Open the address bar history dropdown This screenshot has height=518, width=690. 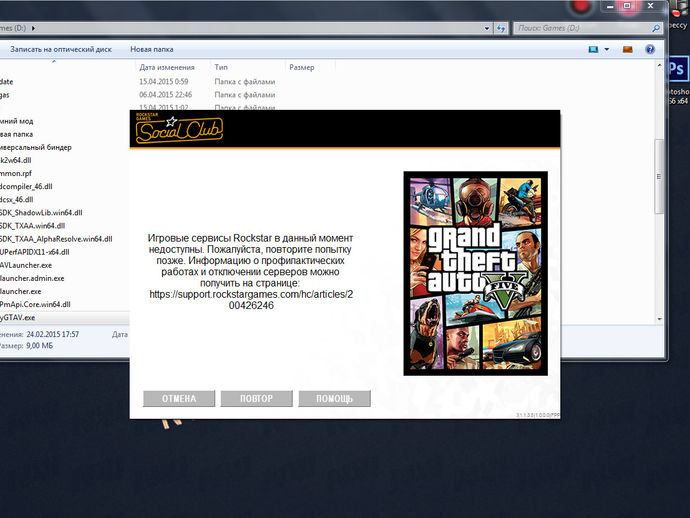click(487, 28)
